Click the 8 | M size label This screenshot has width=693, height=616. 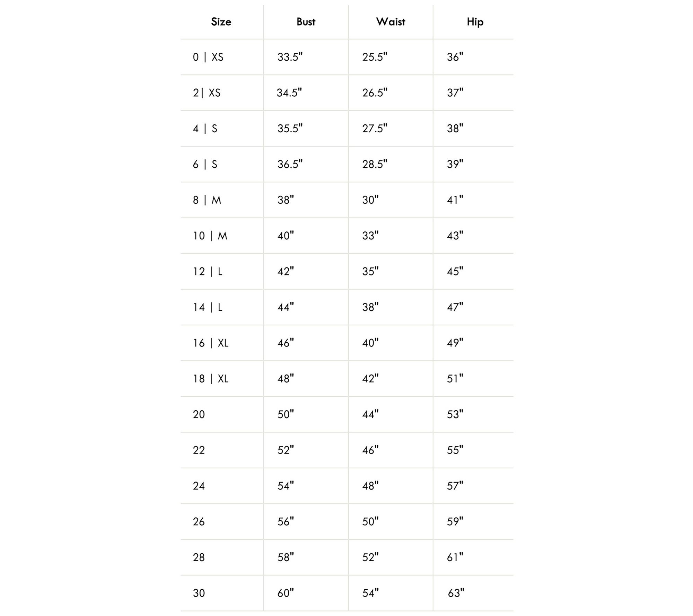(207, 200)
